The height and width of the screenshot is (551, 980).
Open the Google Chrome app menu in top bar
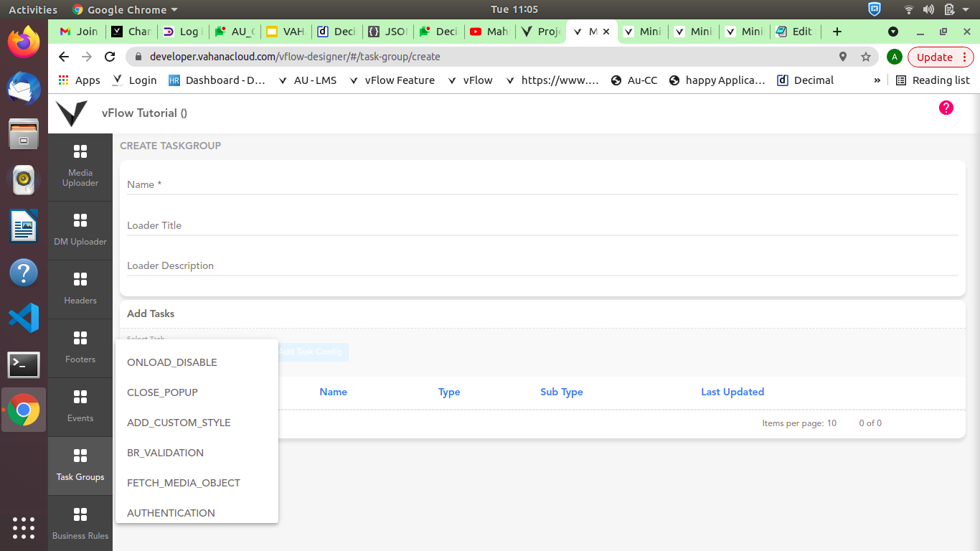click(125, 9)
